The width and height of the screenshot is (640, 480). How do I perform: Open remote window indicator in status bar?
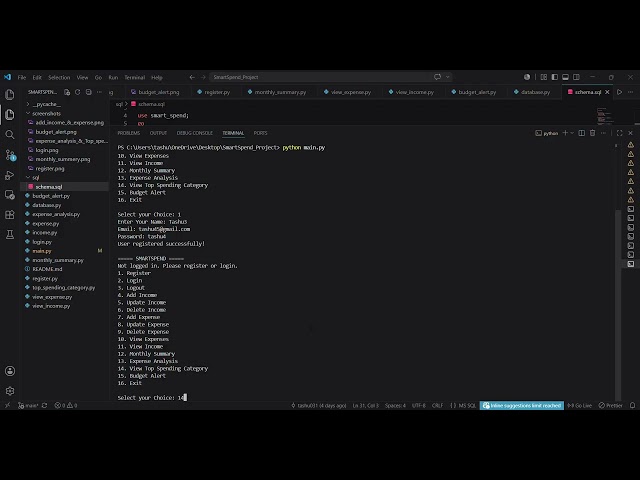click(7, 405)
